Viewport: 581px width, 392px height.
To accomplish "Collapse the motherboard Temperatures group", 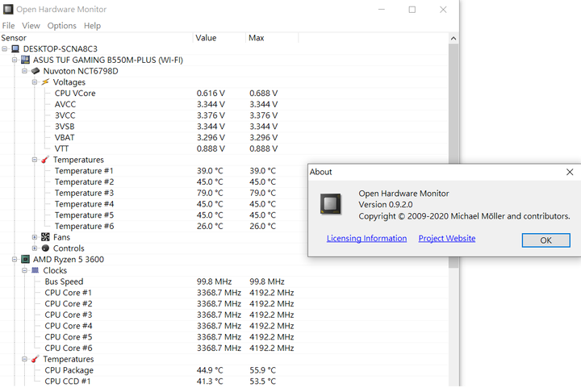I will 35,160.
